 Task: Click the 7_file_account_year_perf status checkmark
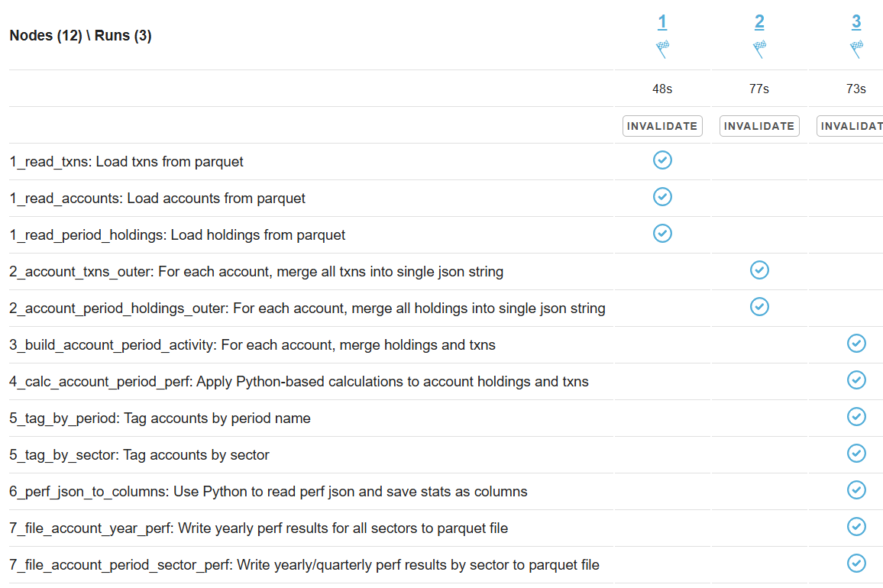click(x=856, y=526)
